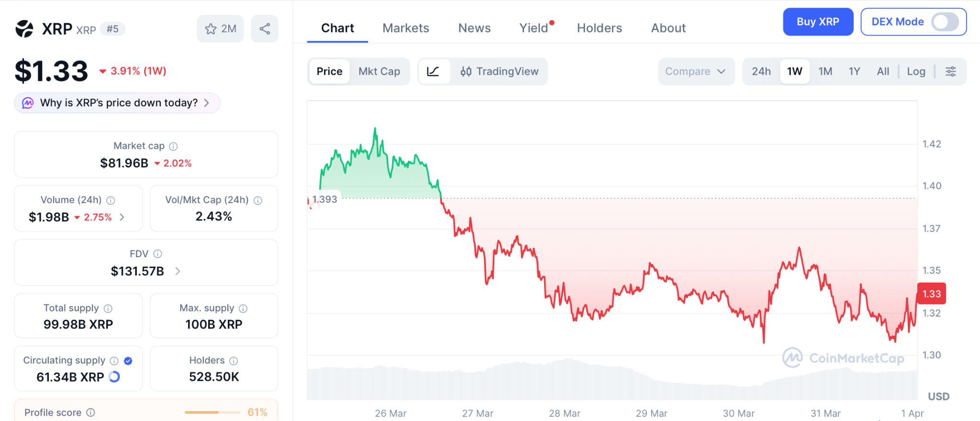Enable the DEX Mode switch
This screenshot has width=980, height=421.
click(x=945, y=22)
